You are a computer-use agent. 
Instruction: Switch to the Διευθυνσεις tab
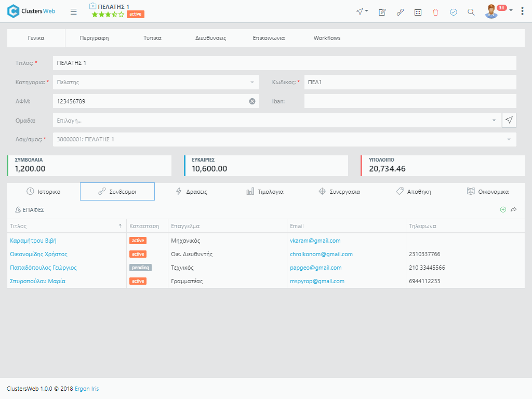point(210,38)
